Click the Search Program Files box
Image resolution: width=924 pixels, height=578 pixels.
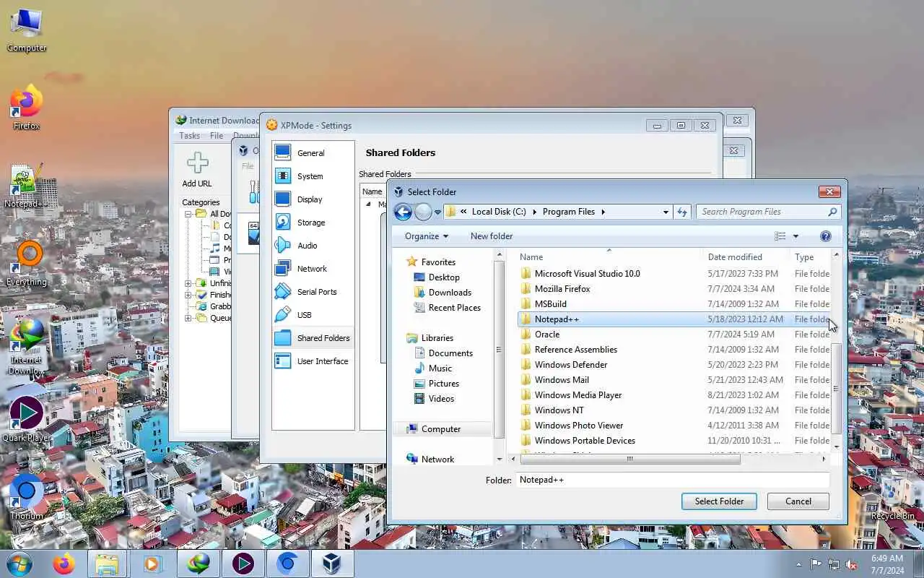pyautogui.click(x=768, y=212)
